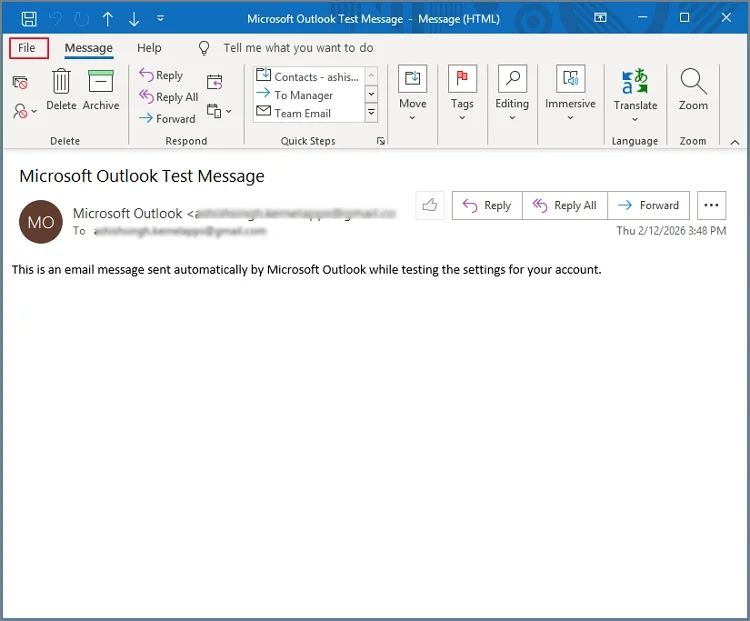Viewport: 750px width, 621px height.
Task: Click Reply All in the message header
Action: pos(565,205)
